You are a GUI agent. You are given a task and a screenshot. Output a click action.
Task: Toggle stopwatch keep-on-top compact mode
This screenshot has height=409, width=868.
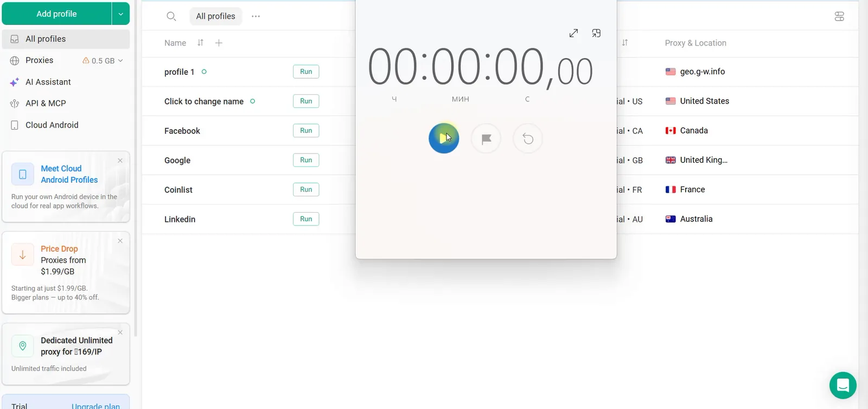[596, 33]
